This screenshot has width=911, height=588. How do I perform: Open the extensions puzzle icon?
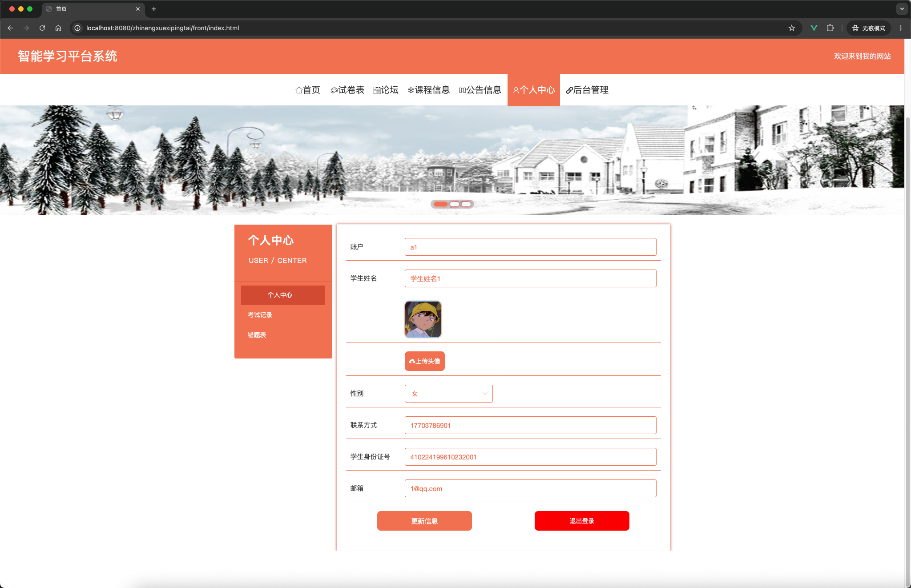tap(830, 28)
